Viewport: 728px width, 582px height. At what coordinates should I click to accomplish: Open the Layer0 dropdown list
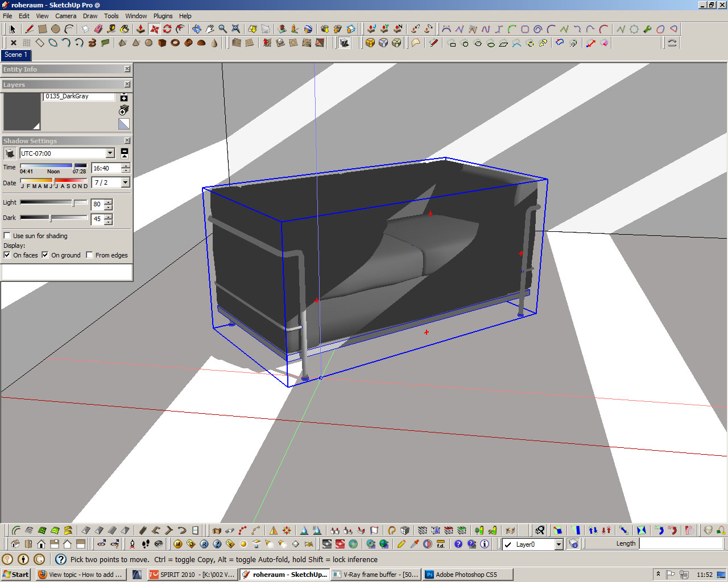pos(559,544)
